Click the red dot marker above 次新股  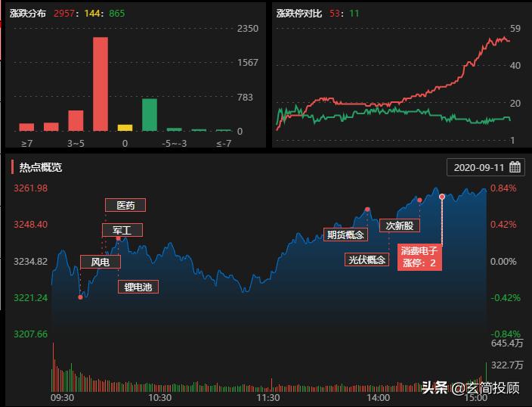pyautogui.click(x=419, y=200)
